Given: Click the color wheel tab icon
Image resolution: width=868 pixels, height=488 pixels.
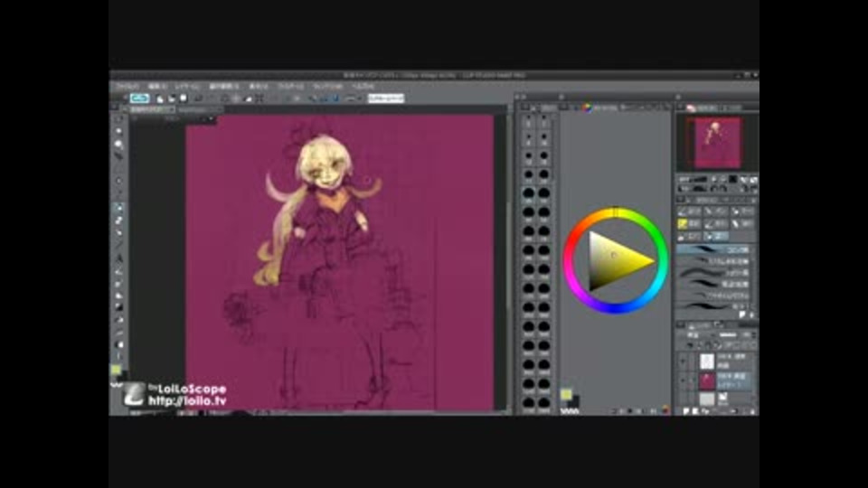Looking at the screenshot, I should [x=587, y=108].
